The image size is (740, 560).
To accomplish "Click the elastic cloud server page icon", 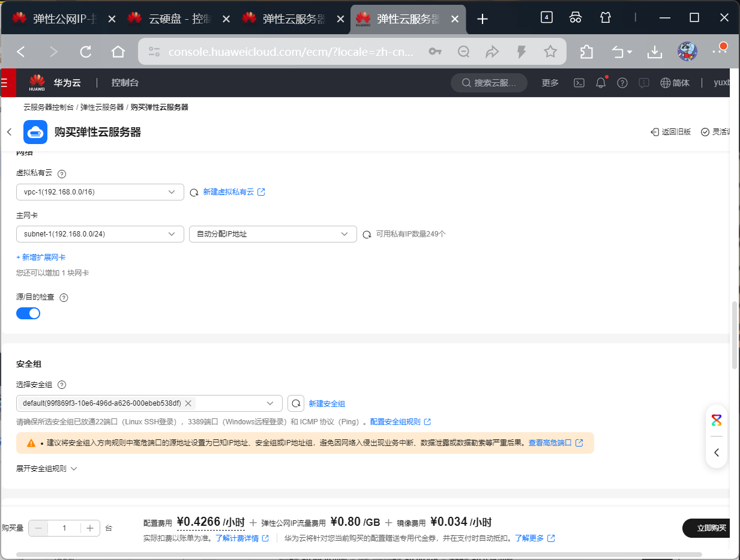I will coord(35,132).
